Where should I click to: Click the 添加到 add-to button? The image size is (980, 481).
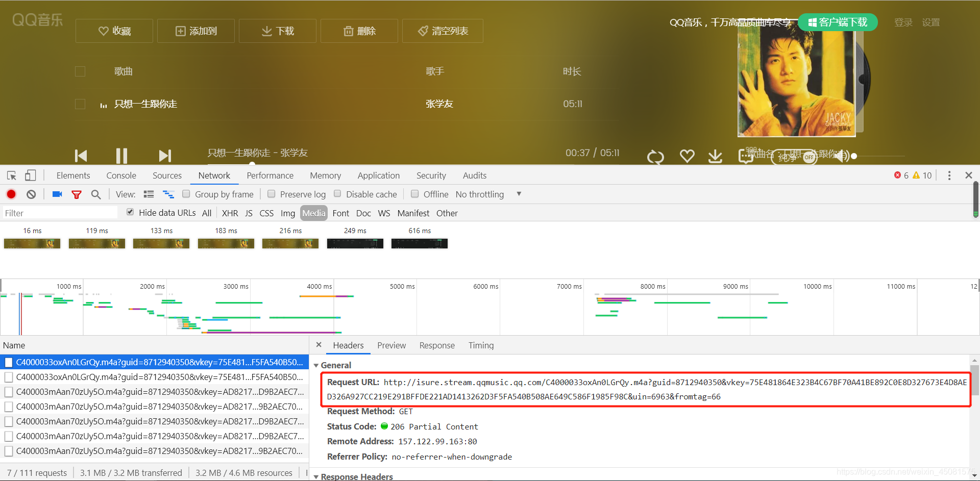(196, 31)
